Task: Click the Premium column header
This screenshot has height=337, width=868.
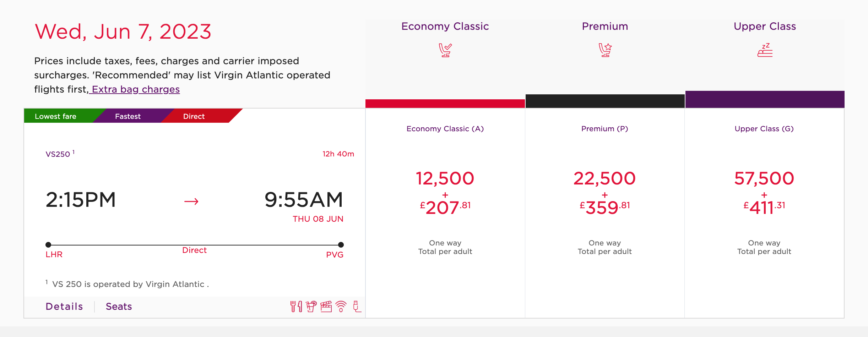Action: tap(605, 26)
